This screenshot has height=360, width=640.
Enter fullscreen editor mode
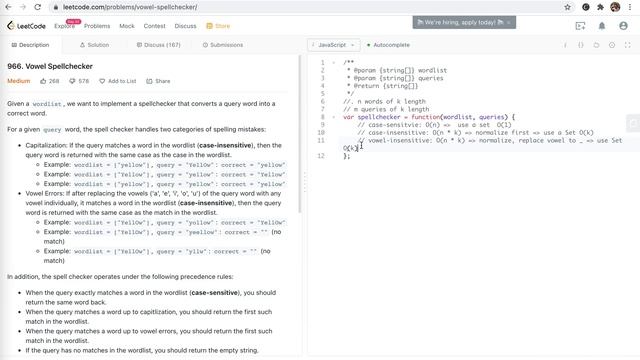coord(627,45)
